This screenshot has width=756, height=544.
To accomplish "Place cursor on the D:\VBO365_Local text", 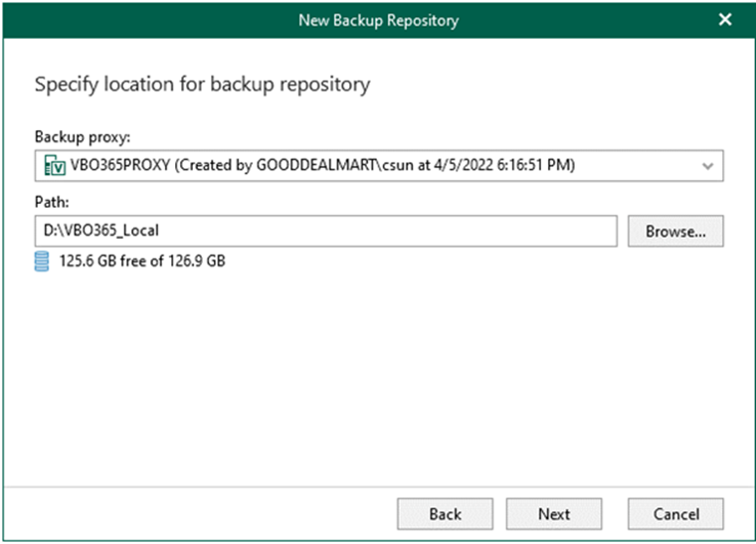I will coord(97,231).
